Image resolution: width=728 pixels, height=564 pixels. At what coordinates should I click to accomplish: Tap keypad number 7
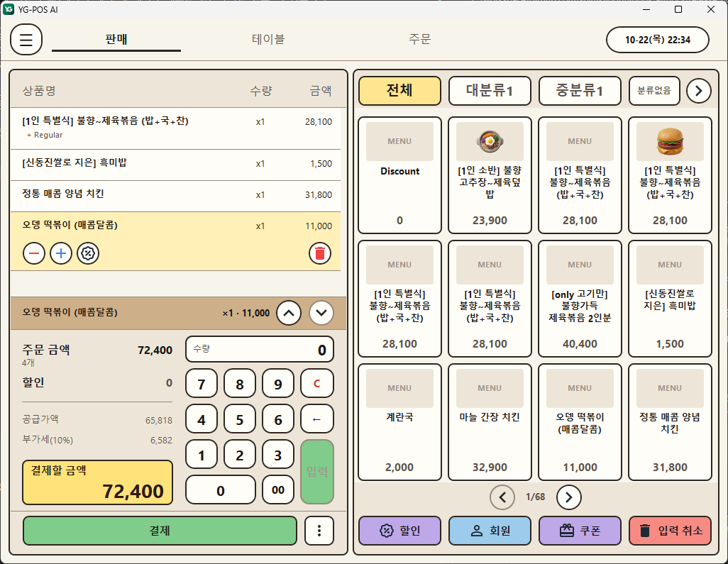202,383
